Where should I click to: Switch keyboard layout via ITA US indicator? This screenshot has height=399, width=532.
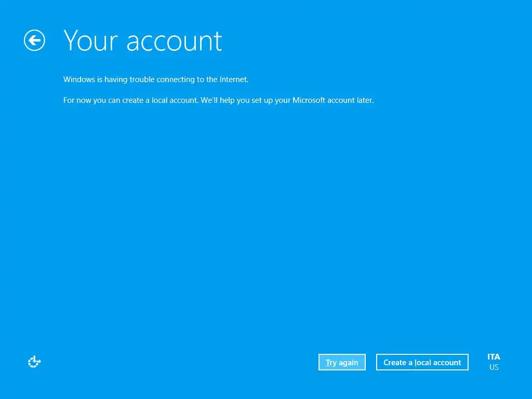[x=494, y=362]
